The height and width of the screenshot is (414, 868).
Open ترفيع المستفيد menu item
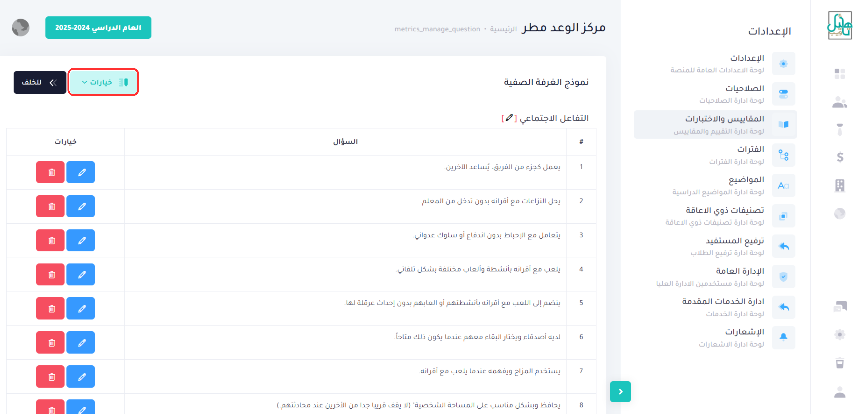[x=715, y=246]
